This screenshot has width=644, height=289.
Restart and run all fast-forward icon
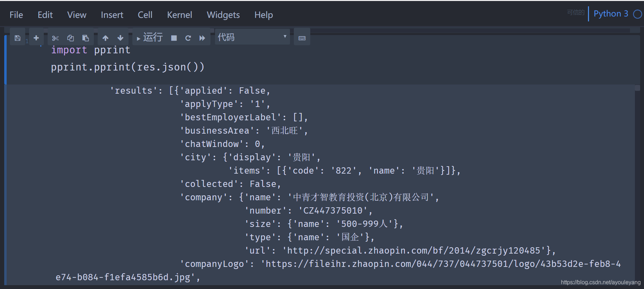point(202,38)
